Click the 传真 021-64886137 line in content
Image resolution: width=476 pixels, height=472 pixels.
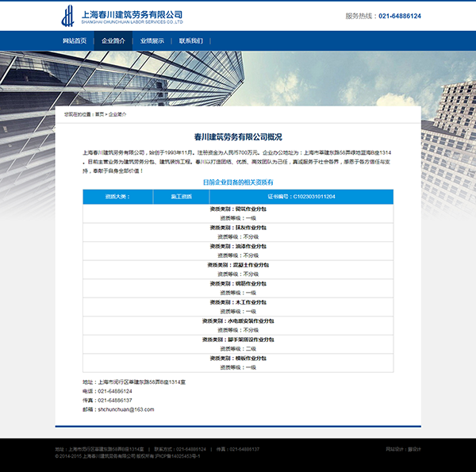[107, 401]
